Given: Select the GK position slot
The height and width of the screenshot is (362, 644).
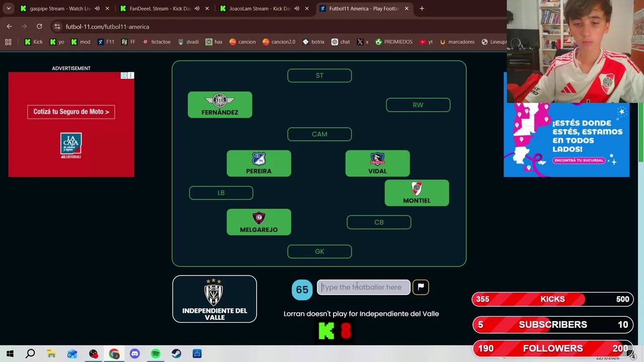Looking at the screenshot, I should tap(319, 251).
